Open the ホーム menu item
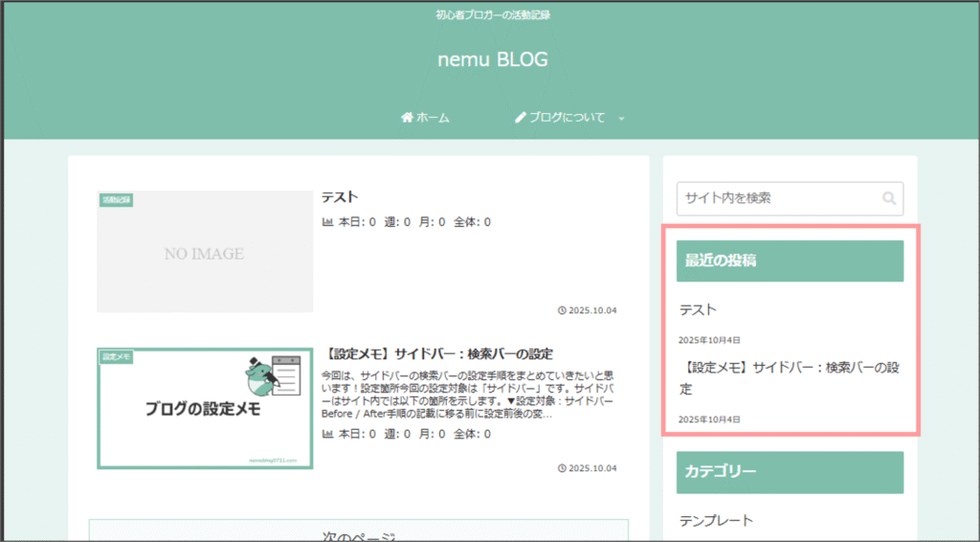Image resolution: width=980 pixels, height=542 pixels. [433, 118]
